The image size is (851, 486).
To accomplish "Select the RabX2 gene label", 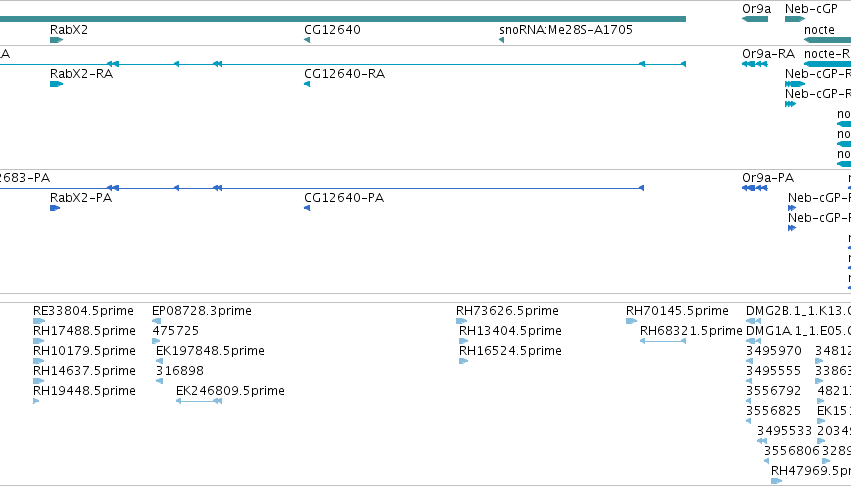I will click(x=69, y=30).
